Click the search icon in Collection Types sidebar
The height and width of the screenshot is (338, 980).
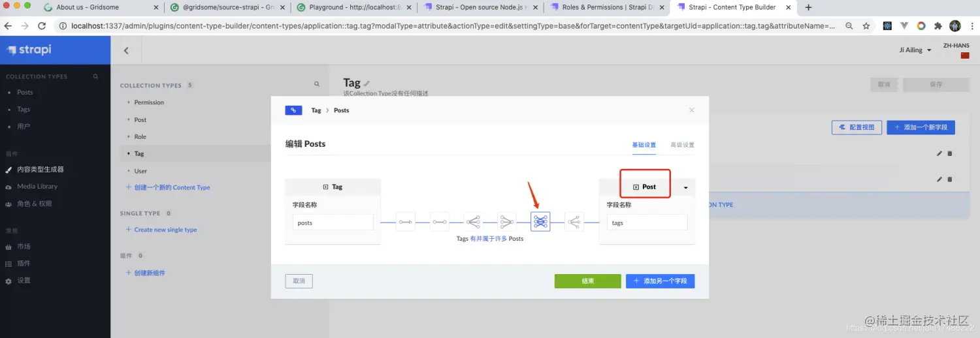(x=95, y=76)
